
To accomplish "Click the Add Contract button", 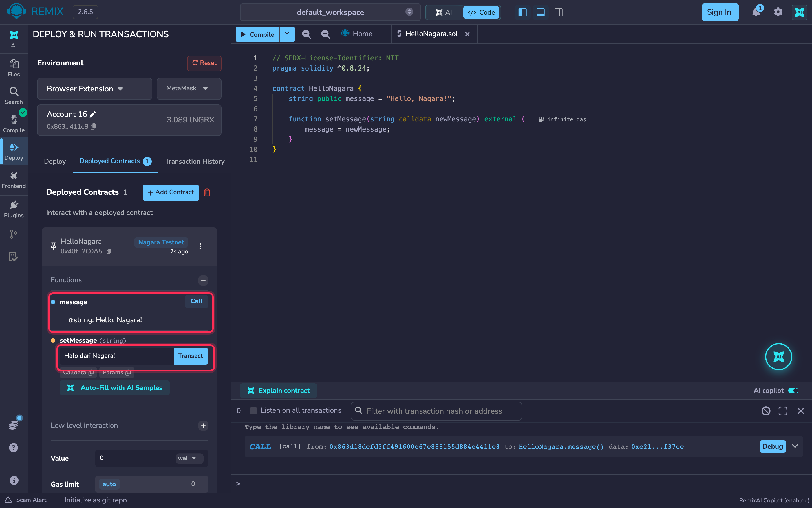I will tap(171, 192).
